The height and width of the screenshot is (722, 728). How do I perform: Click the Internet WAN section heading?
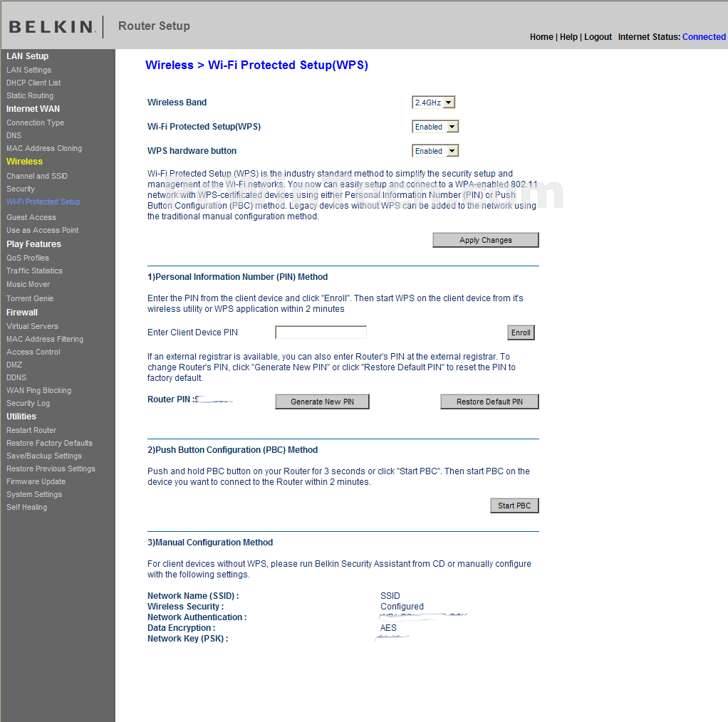click(x=33, y=108)
